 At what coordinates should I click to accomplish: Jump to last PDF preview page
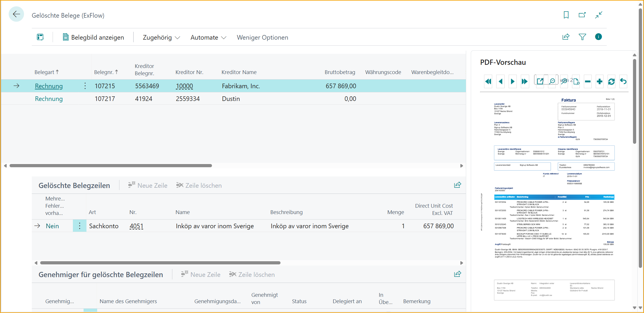(525, 82)
